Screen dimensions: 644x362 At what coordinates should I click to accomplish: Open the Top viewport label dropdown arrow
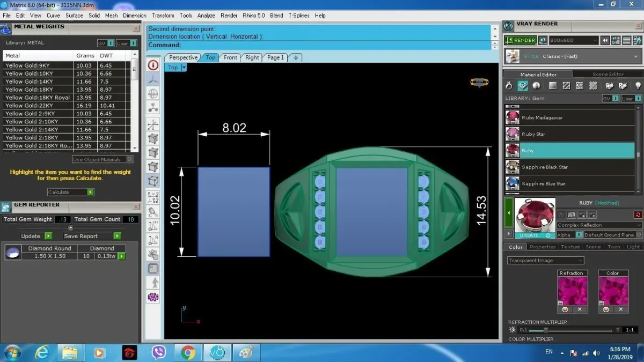pyautogui.click(x=184, y=68)
